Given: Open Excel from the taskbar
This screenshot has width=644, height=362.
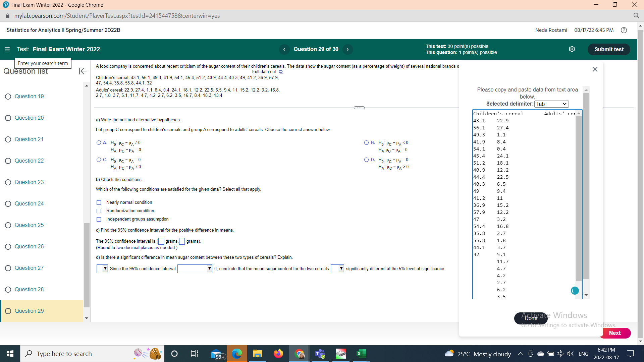Looking at the screenshot, I should point(361,353).
